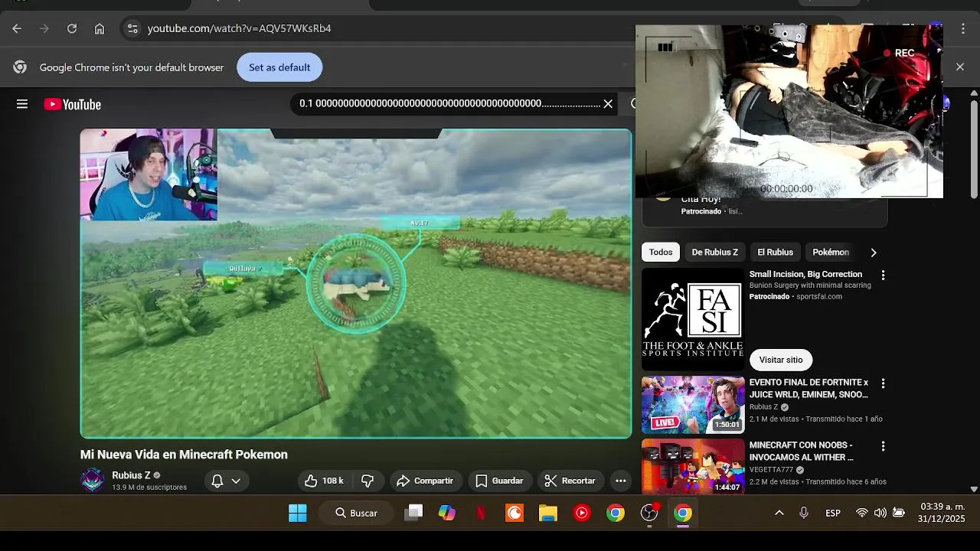Open the Fortnite final event video thumbnail
This screenshot has width=980, height=551.
[693, 405]
